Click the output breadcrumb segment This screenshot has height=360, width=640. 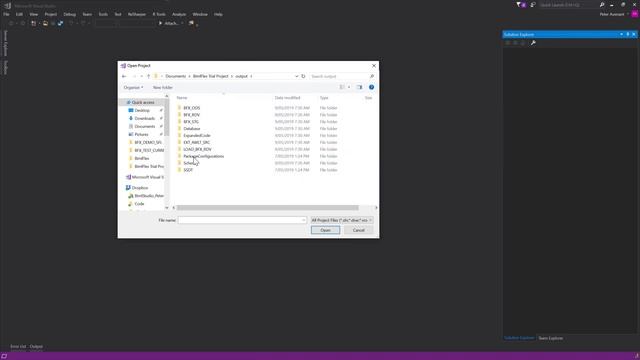tap(241, 76)
